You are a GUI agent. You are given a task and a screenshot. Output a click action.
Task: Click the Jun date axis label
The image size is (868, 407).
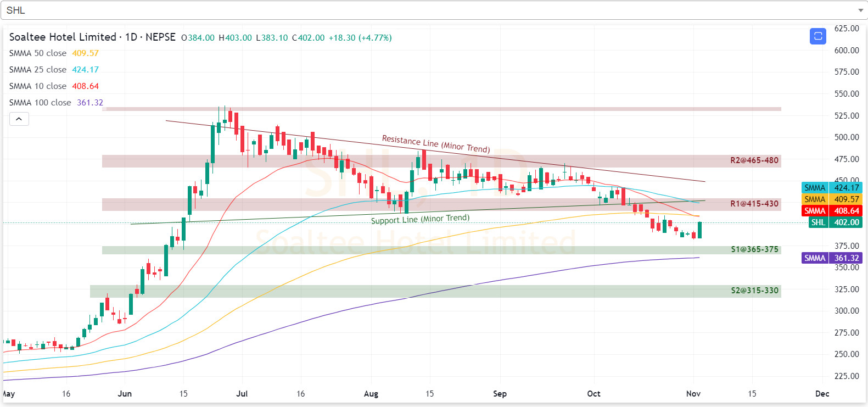click(x=125, y=394)
